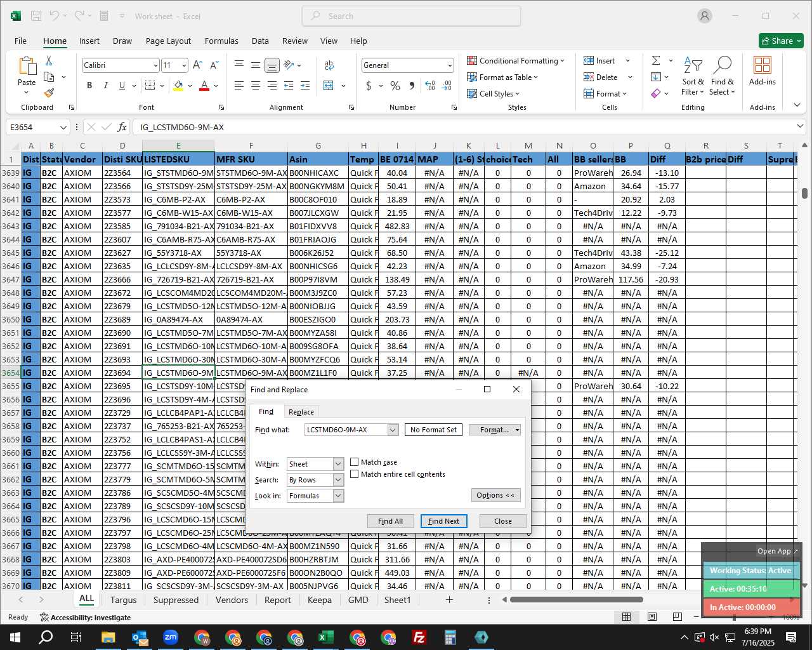
Task: Click Increase Decimal icon
Action: click(430, 85)
